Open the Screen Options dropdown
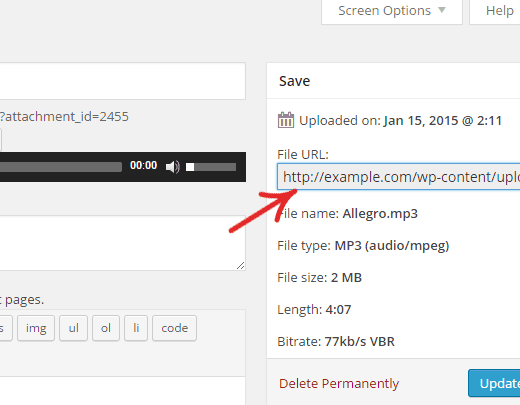Image resolution: width=520 pixels, height=405 pixels. [392, 11]
